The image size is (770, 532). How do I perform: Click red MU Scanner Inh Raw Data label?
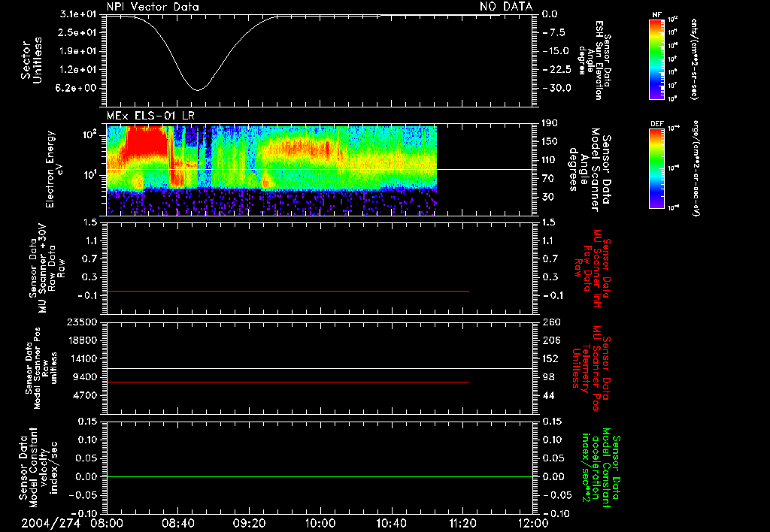click(x=593, y=268)
